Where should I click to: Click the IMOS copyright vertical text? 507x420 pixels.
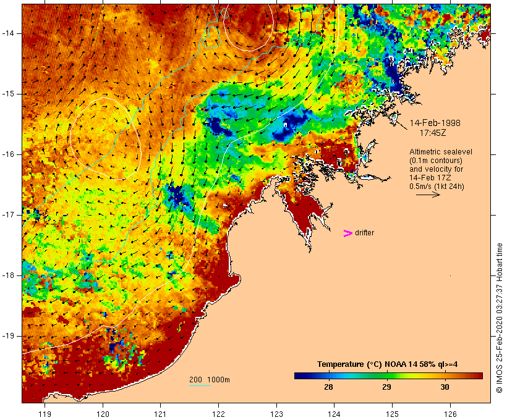[x=500, y=318]
